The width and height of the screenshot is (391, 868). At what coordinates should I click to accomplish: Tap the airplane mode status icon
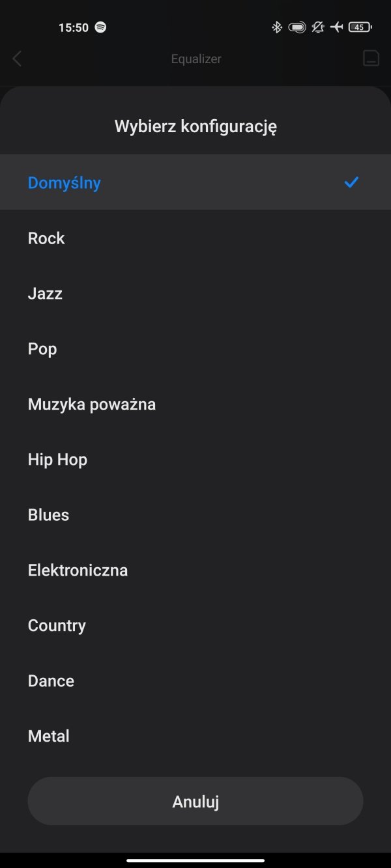[x=336, y=27]
